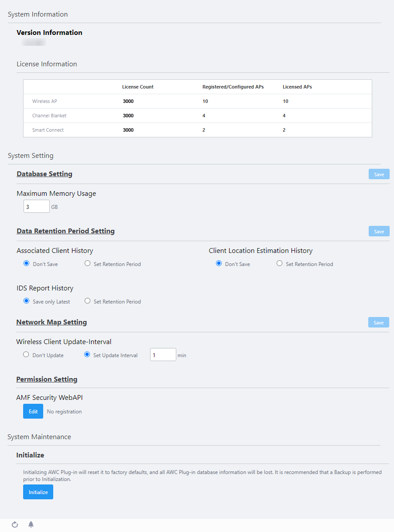This screenshot has height=532, width=394.
Task: Click the Channel Blanket license row label
Action: pyautogui.click(x=49, y=116)
